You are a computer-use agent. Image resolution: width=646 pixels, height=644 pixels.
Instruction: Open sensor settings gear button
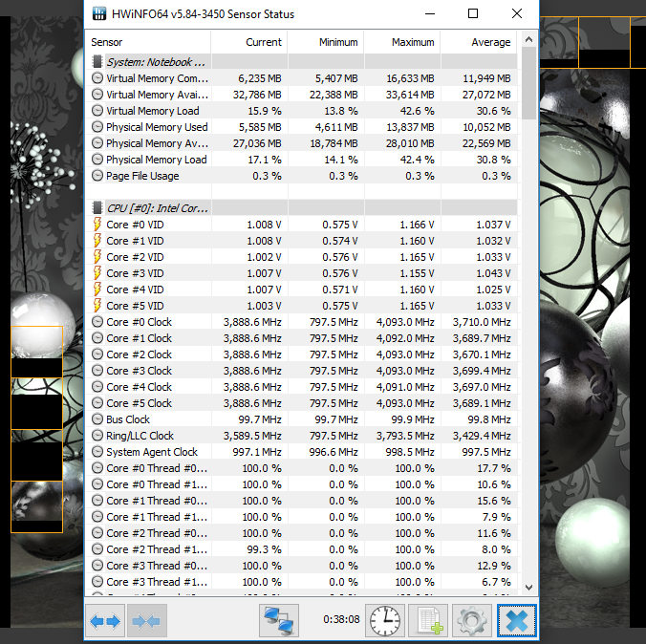click(472, 620)
